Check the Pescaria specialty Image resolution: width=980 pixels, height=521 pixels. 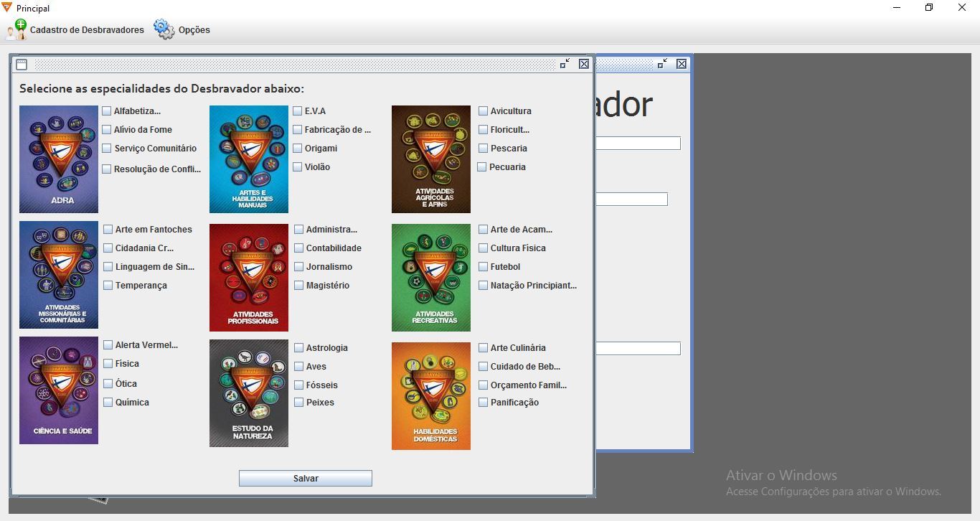point(484,149)
